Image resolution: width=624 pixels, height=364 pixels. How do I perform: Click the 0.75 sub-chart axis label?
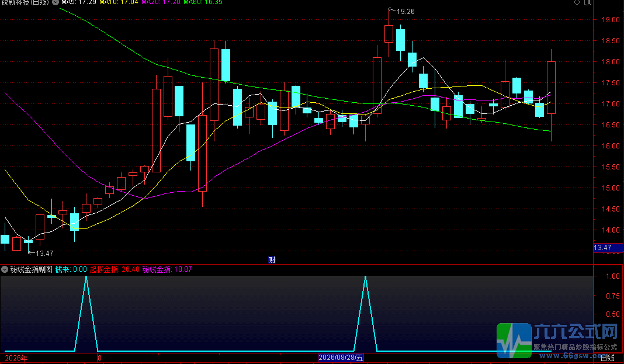pyautogui.click(x=612, y=296)
